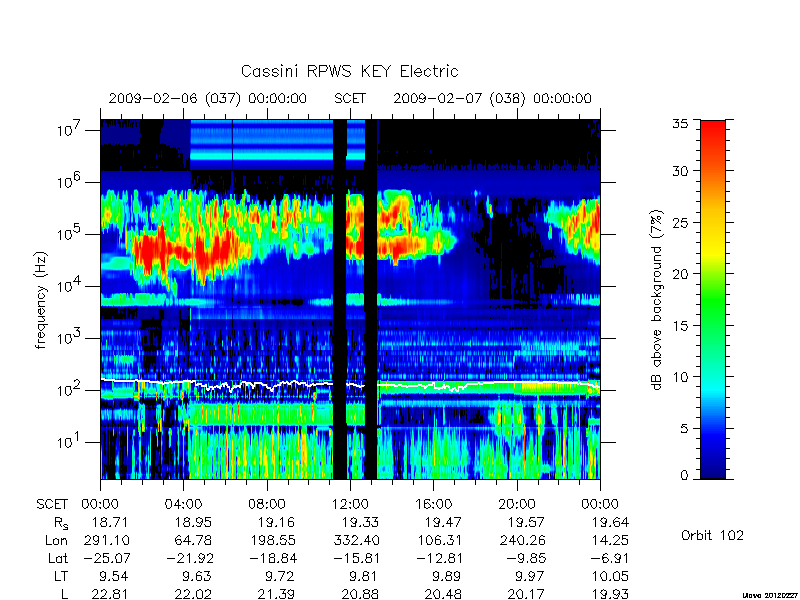This screenshot has height=600, width=800.
Task: Click the 10^7 frequency axis label
Action: point(69,130)
